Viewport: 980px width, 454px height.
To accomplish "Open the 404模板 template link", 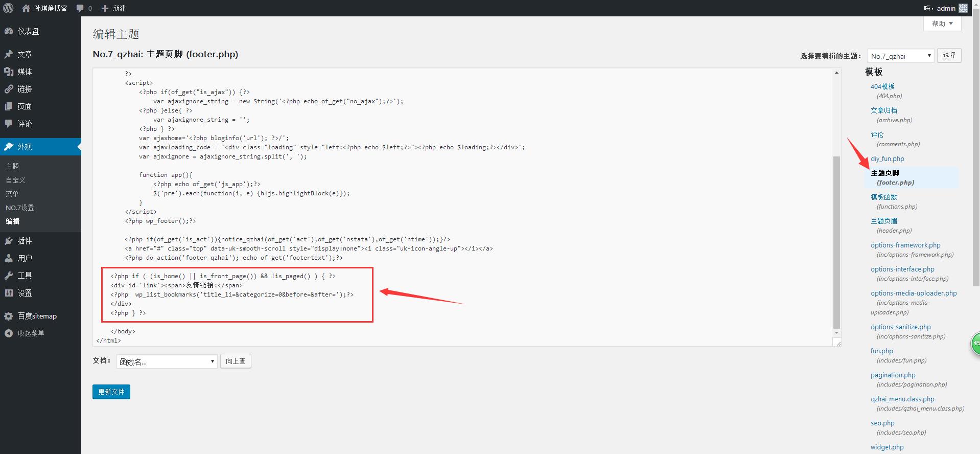I will point(882,86).
